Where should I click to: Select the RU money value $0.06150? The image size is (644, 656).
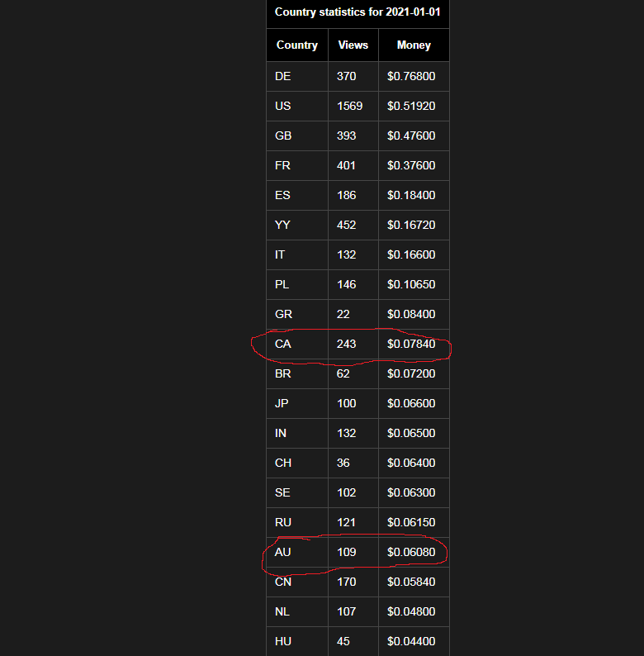click(x=411, y=522)
